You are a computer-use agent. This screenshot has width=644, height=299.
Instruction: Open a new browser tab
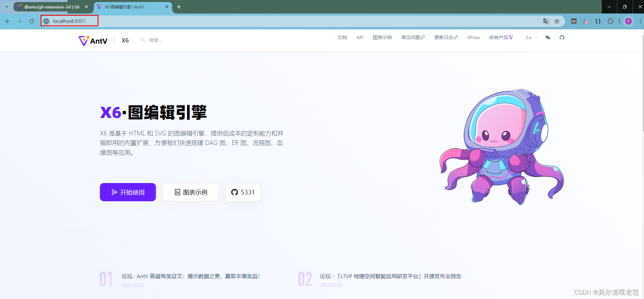click(x=179, y=7)
